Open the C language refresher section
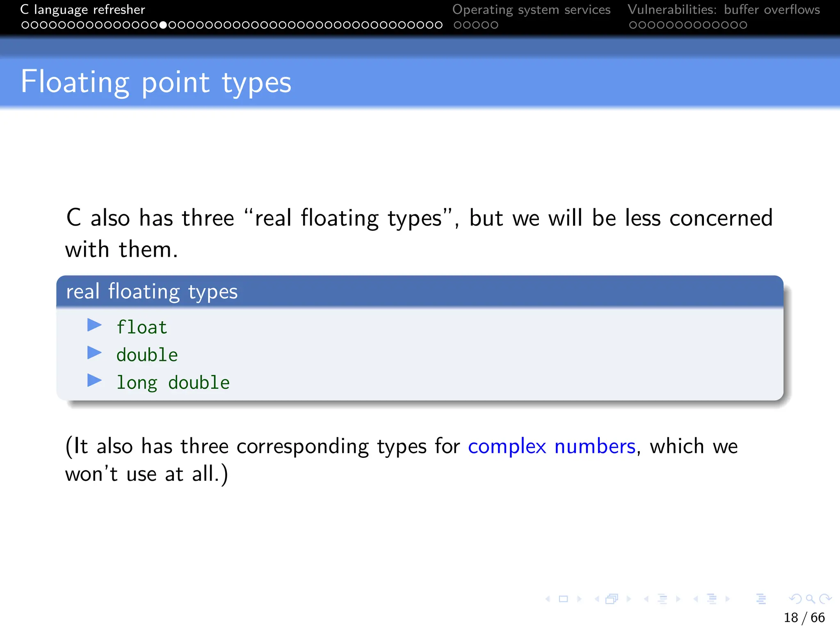The height and width of the screenshot is (630, 840). (82, 9)
